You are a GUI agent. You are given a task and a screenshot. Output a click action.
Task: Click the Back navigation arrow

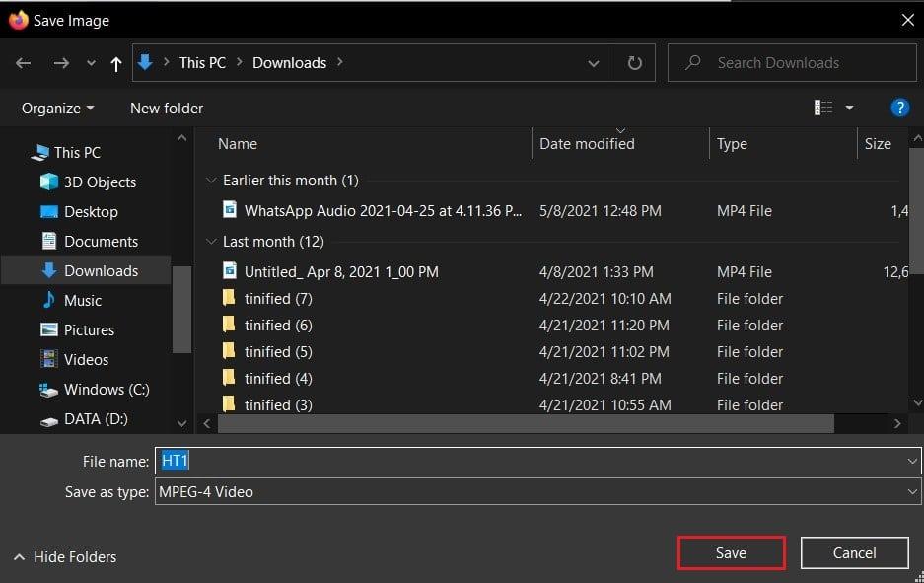[x=24, y=63]
